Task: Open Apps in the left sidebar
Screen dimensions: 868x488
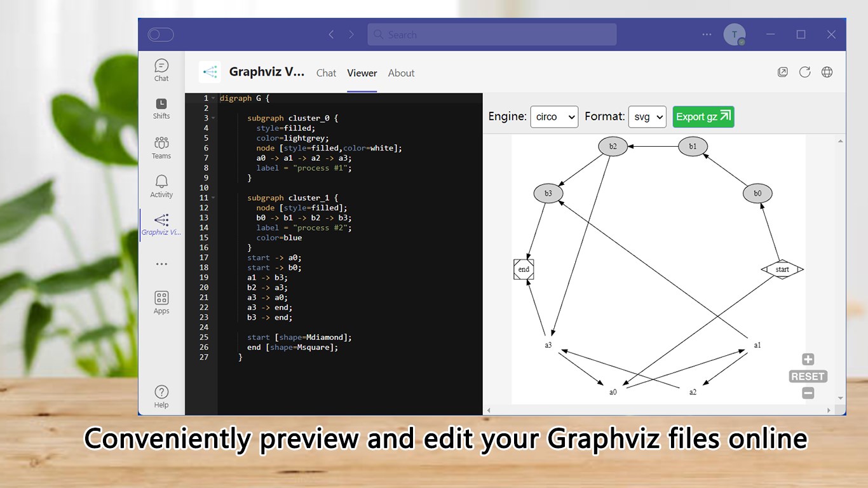Action: pyautogui.click(x=161, y=302)
